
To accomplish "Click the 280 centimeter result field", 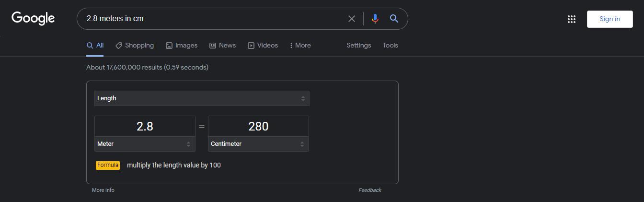I will click(258, 126).
